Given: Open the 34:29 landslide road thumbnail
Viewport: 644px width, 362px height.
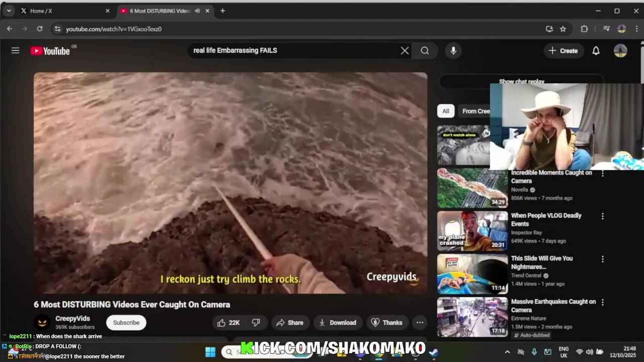Looking at the screenshot, I should coord(472,188).
